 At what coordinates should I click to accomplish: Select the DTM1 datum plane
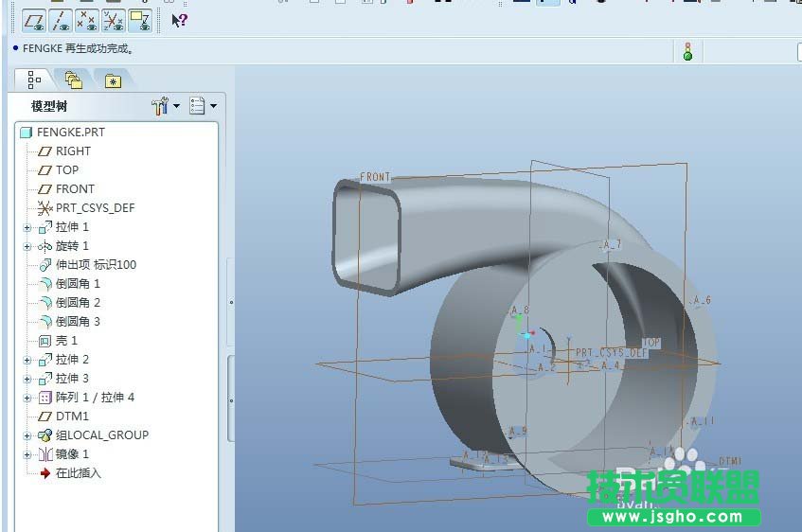72,417
